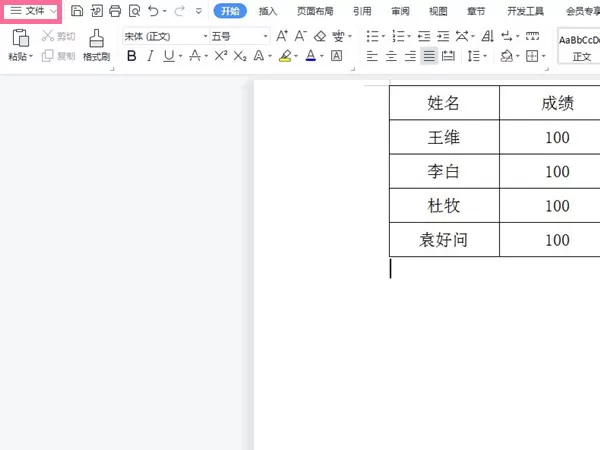The width and height of the screenshot is (600, 450).
Task: Click the 复制 copy button
Action: [59, 56]
